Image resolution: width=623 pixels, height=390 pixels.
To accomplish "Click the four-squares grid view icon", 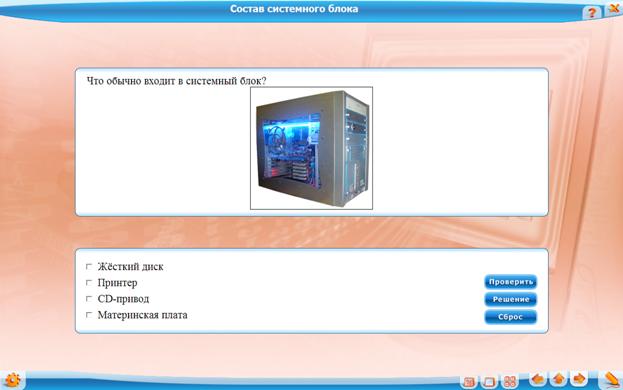I will pos(509,382).
